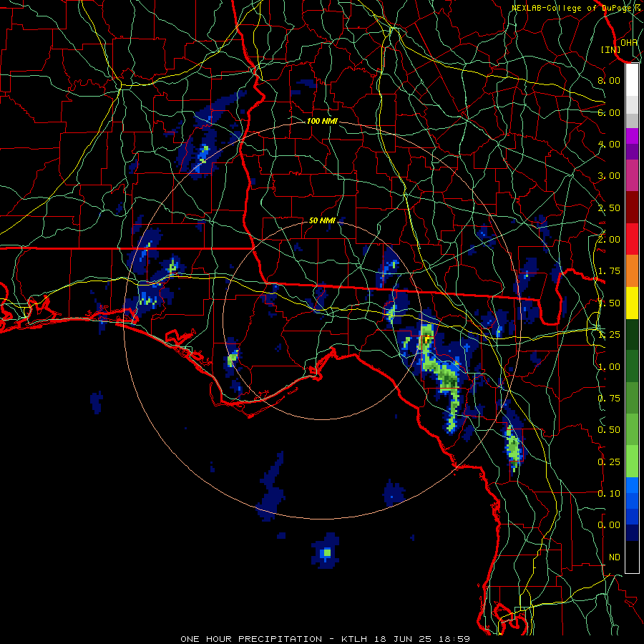The height and width of the screenshot is (644, 644).
Task: Select the 1.75 legend value
Action: (609, 271)
